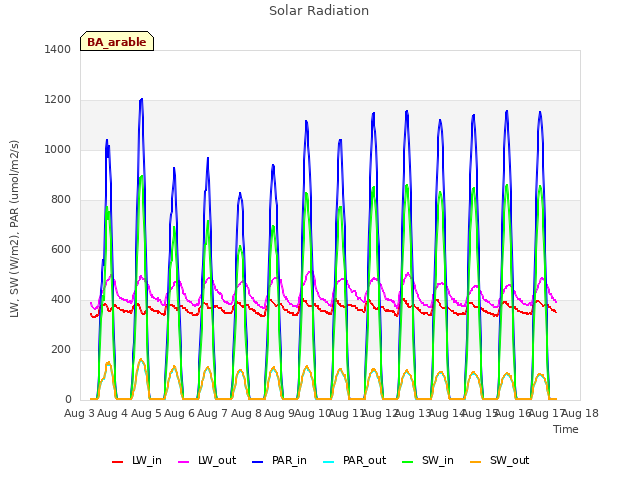Click the LW_in legend entry
640x480 pixels.
pyautogui.click(x=137, y=461)
